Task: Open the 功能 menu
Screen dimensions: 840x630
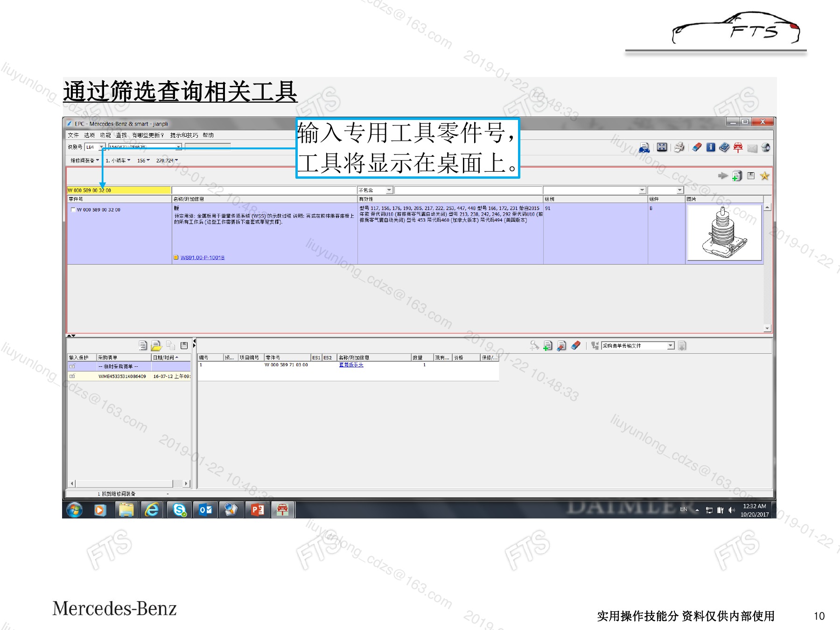Action: 105,135
